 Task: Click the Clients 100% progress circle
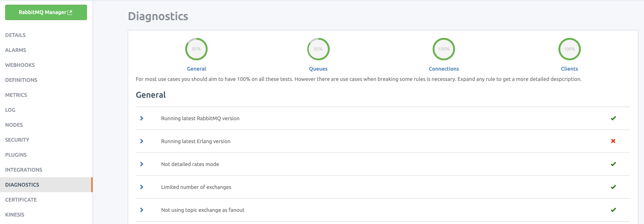[x=569, y=49]
